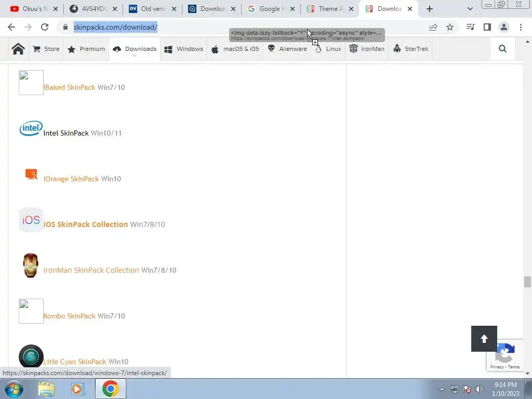Click the page vertical scrollbar thumb
The image size is (532, 399).
527,282
